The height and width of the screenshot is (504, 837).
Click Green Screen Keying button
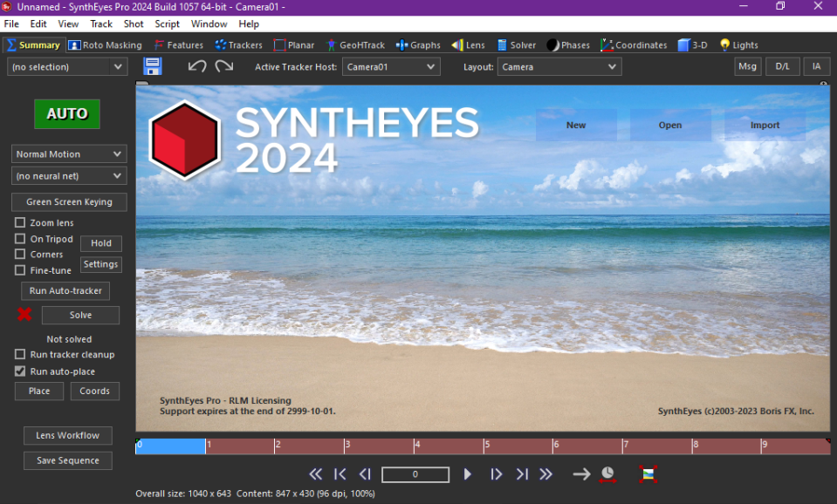pyautogui.click(x=69, y=201)
